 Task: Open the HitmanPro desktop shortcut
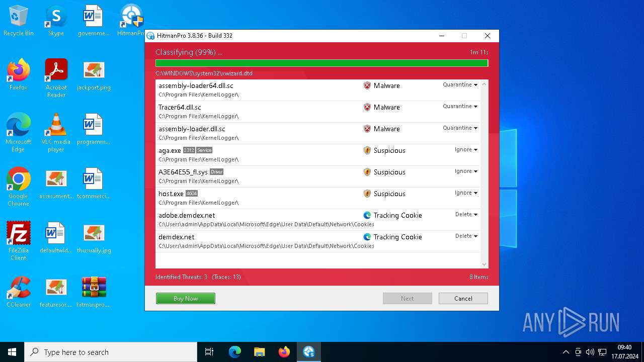click(131, 21)
